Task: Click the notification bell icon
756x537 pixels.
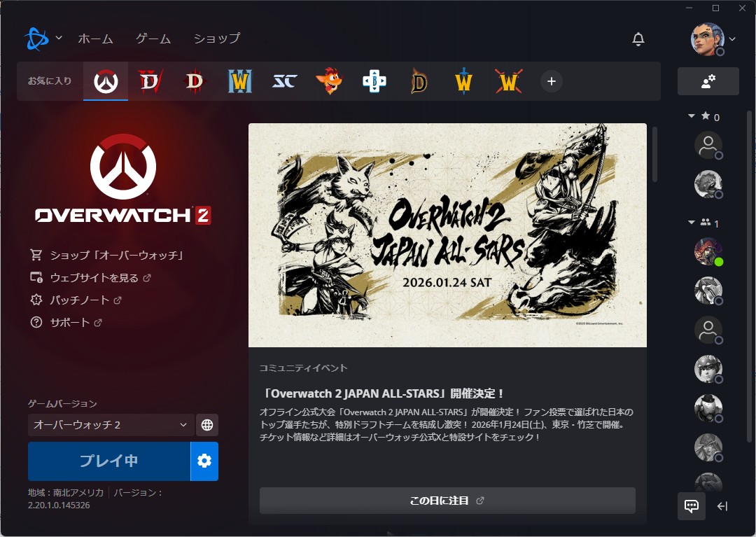Action: [638, 39]
